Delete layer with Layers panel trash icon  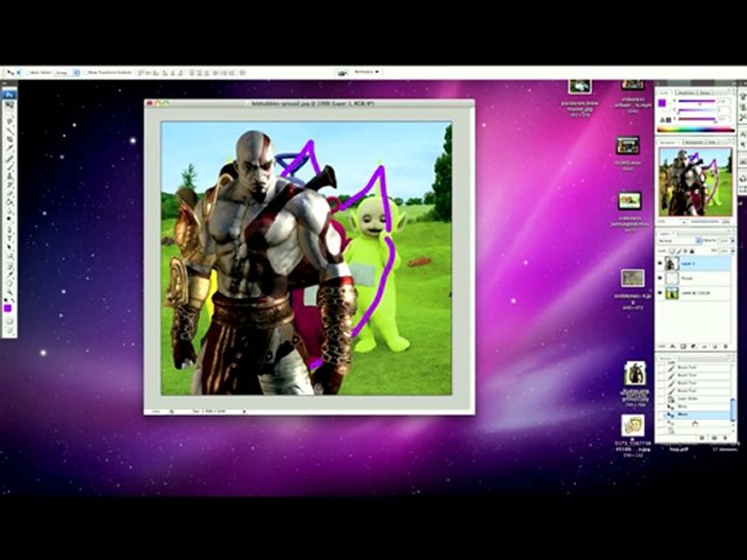pos(725,347)
